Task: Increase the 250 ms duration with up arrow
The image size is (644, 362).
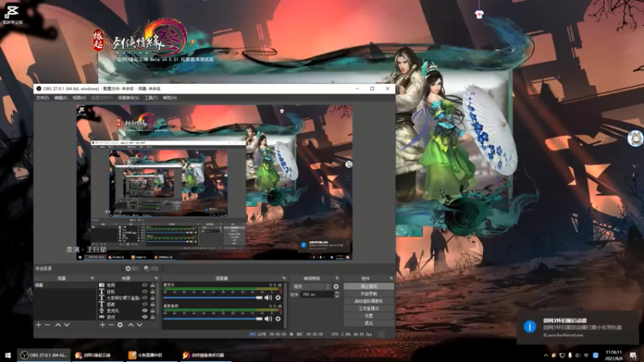Action: click(x=336, y=293)
